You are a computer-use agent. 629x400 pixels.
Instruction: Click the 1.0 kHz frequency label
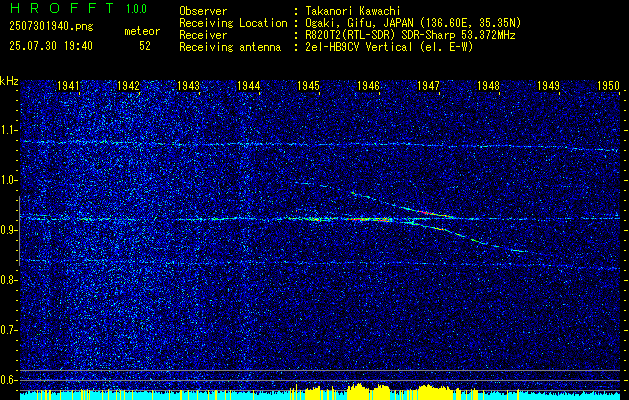tap(8, 181)
